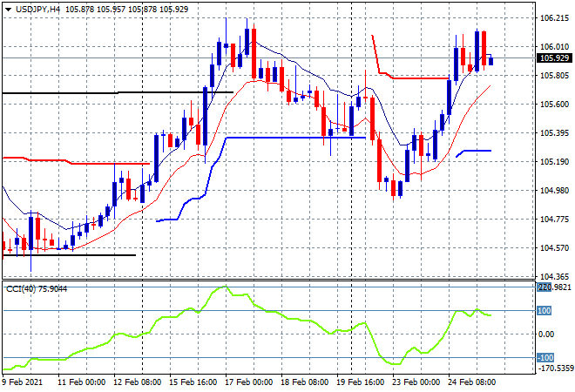
Task: Click the 105.600 price axis label
Action: [555, 105]
